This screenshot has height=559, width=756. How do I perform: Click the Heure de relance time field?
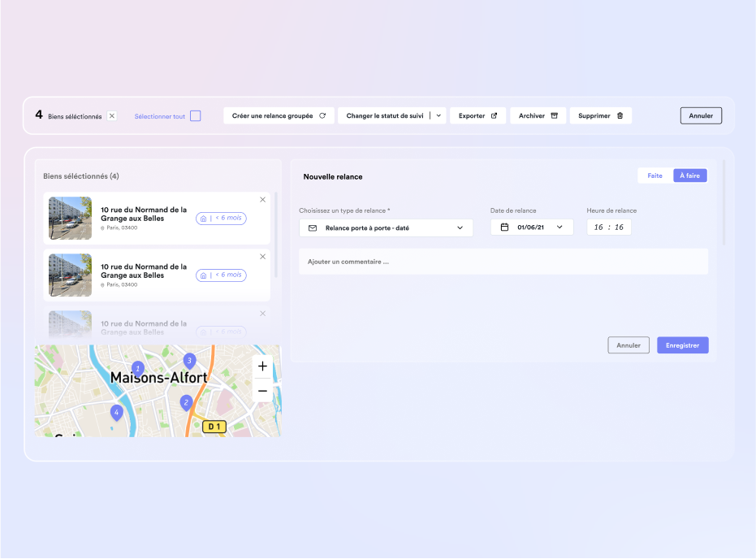(x=608, y=227)
